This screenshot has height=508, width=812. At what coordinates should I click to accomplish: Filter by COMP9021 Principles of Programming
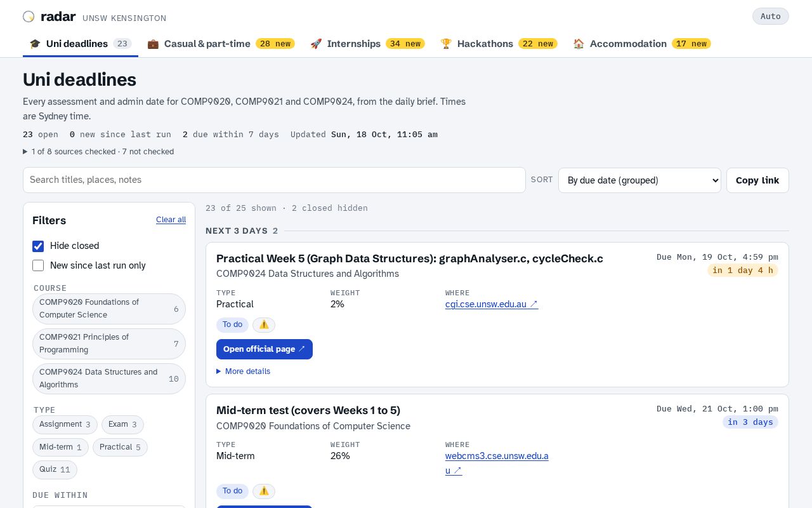109,344
